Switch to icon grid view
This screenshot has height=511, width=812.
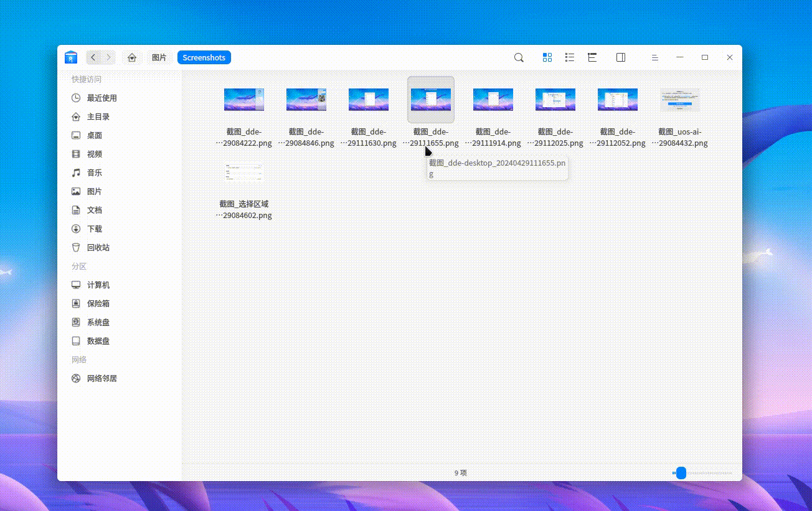click(547, 57)
